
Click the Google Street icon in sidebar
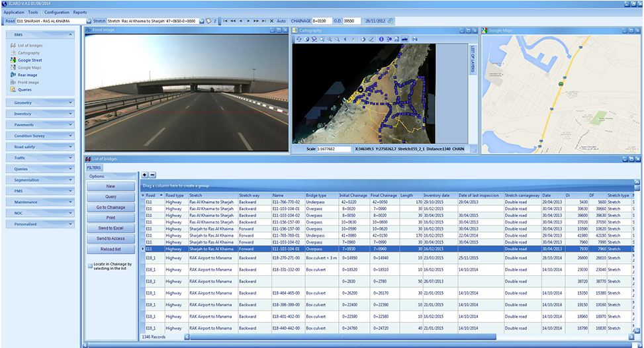(13, 60)
